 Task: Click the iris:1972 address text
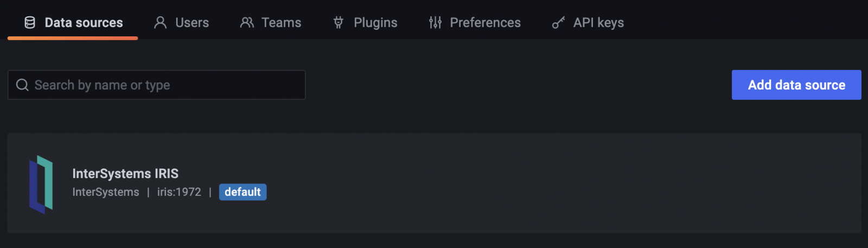click(x=179, y=192)
